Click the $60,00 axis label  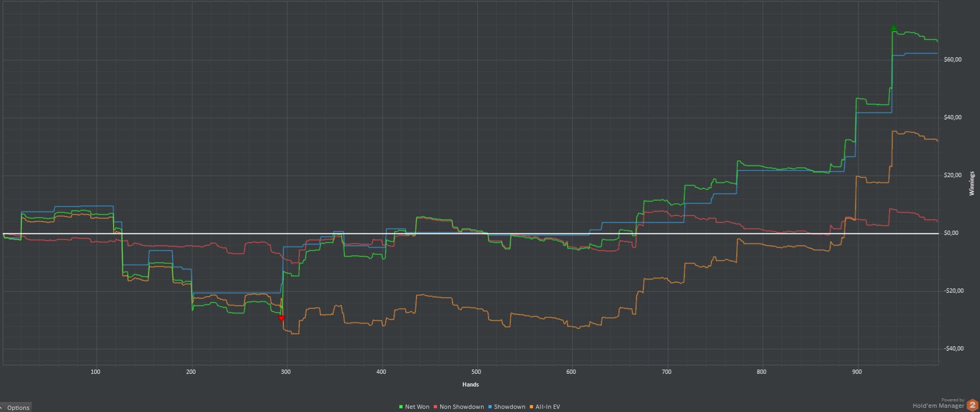(x=952, y=59)
